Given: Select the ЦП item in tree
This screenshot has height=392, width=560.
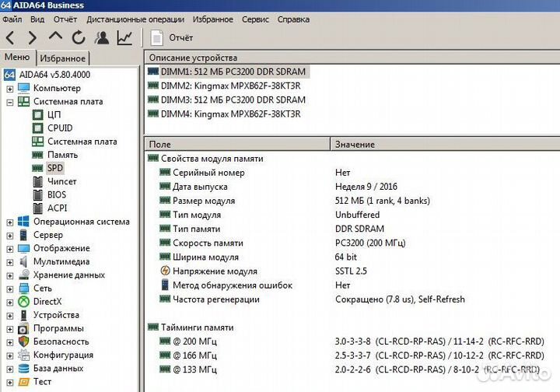Looking at the screenshot, I should pyautogui.click(x=54, y=114).
